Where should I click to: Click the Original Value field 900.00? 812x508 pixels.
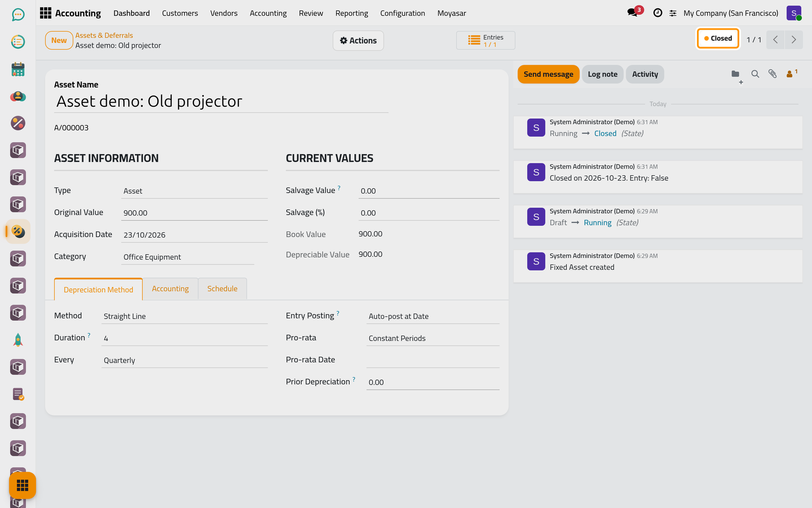pyautogui.click(x=194, y=213)
